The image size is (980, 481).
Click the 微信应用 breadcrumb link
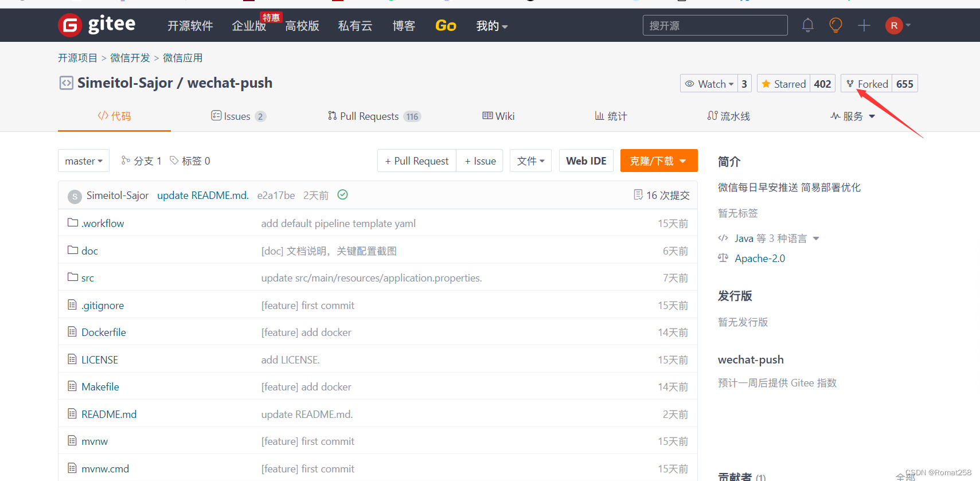pos(182,58)
